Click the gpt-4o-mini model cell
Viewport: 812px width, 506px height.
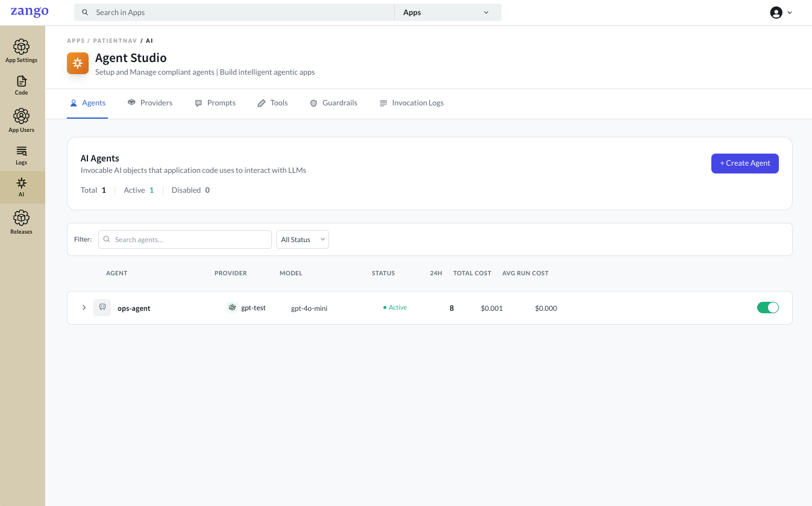[309, 308]
